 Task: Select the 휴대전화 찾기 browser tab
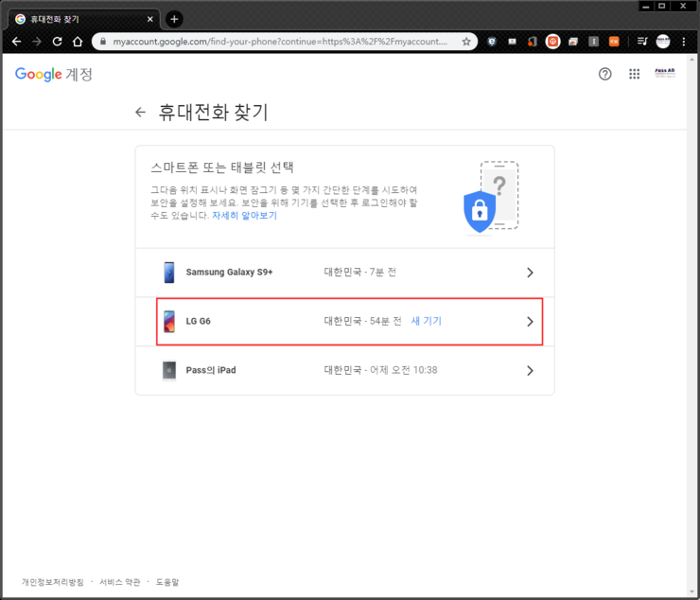(x=84, y=19)
